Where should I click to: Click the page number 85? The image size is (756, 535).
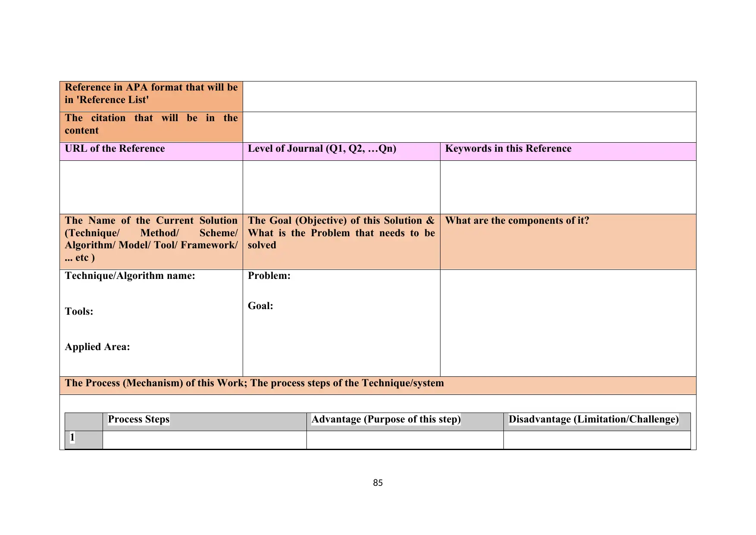(x=378, y=483)
